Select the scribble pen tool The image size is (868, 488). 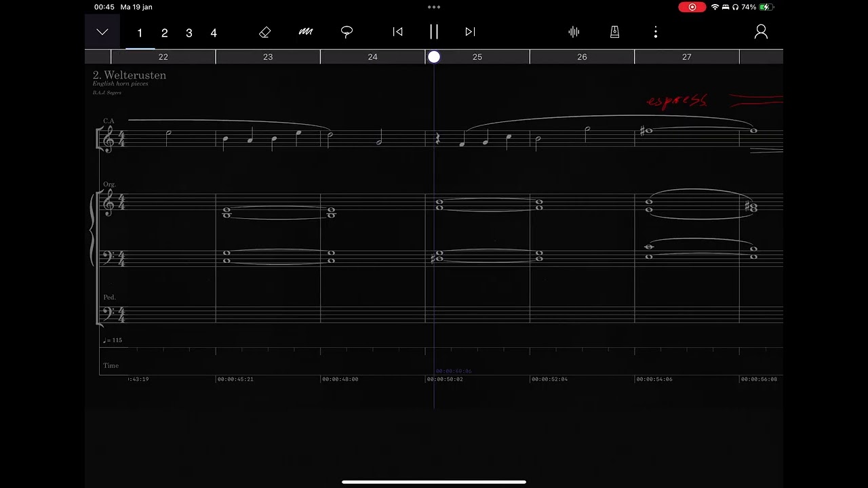click(306, 32)
